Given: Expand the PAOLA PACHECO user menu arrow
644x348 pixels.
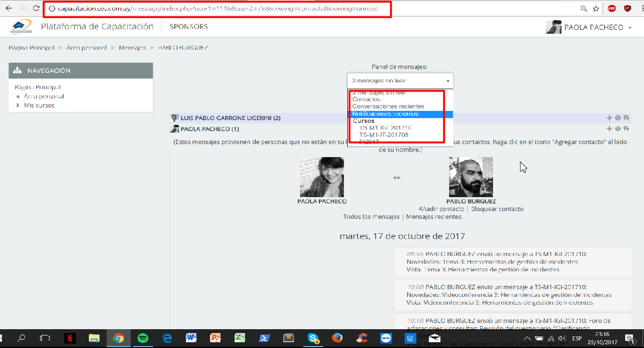Looking at the screenshot, I should 630,28.
